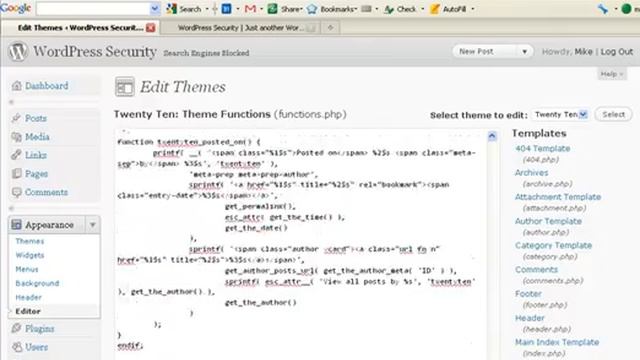640x360 pixels.
Task: Open Background submenu item
Action: (37, 283)
